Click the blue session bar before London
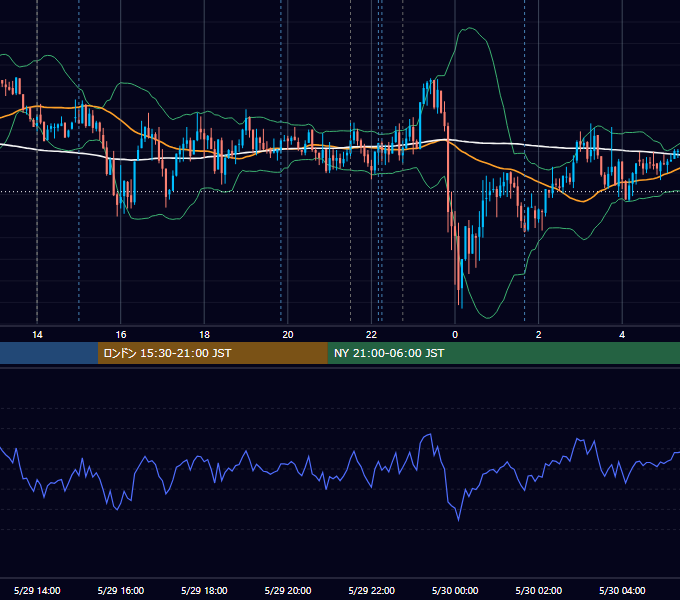Image resolution: width=680 pixels, height=600 pixels. pyautogui.click(x=49, y=353)
